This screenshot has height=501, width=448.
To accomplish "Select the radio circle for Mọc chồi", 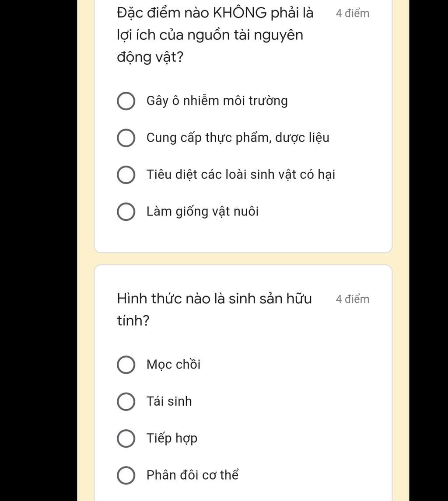I will (x=126, y=365).
